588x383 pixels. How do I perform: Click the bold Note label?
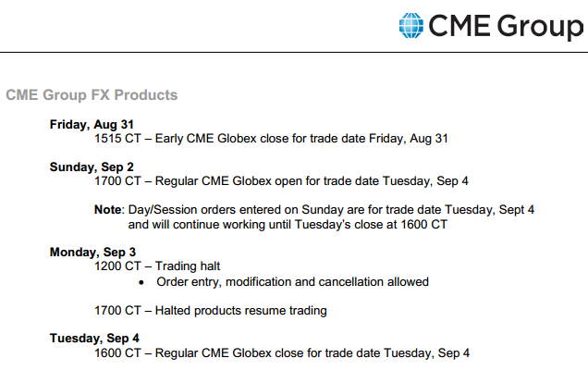click(x=107, y=209)
